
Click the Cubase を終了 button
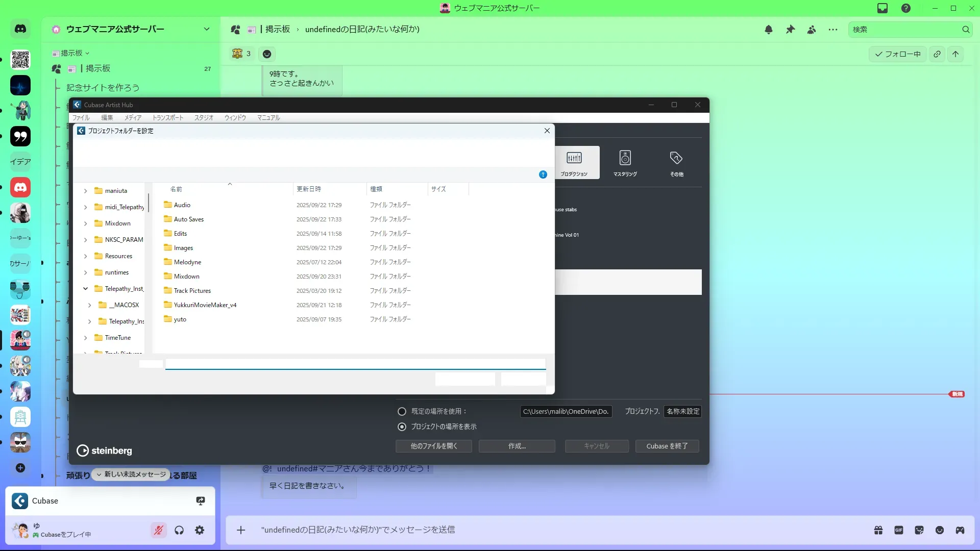pyautogui.click(x=667, y=446)
